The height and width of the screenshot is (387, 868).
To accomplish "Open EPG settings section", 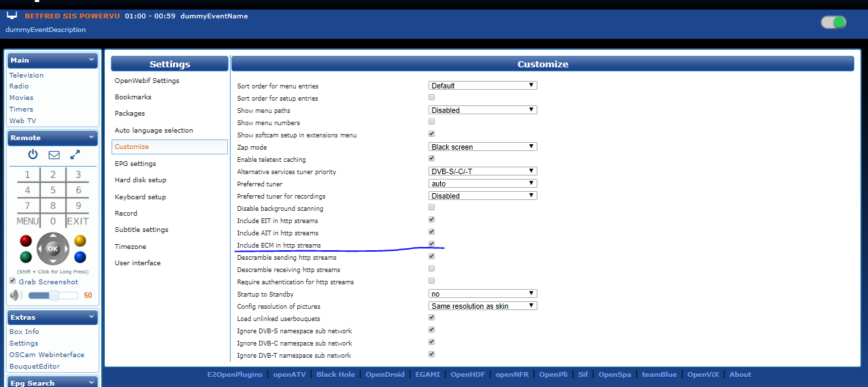I will (135, 164).
